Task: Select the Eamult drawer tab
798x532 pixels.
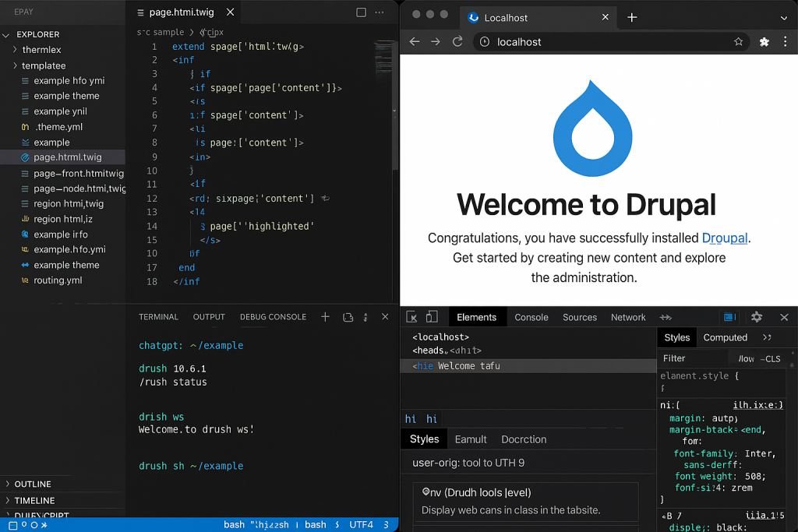Action: (x=470, y=439)
